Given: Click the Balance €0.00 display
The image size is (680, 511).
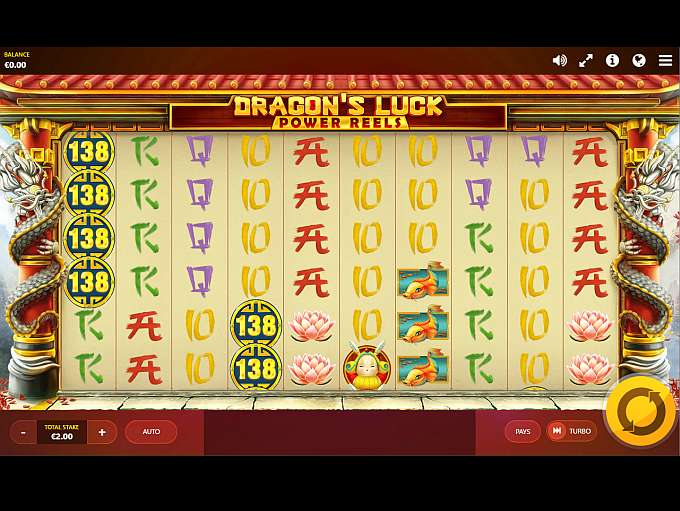Looking at the screenshot, I should (16, 60).
